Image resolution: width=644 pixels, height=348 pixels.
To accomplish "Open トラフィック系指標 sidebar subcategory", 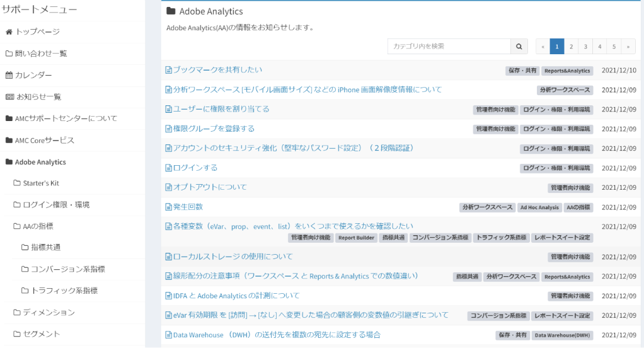I will 64,291.
